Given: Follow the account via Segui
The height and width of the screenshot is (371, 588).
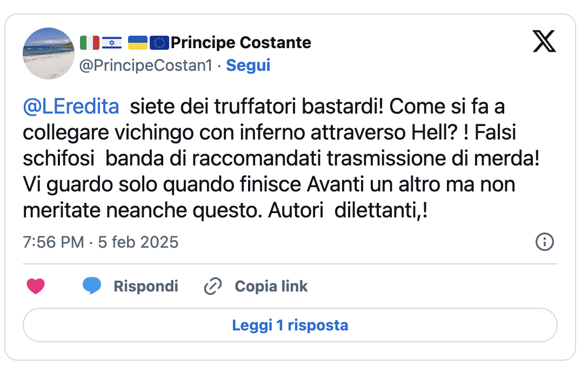Looking at the screenshot, I should [248, 65].
